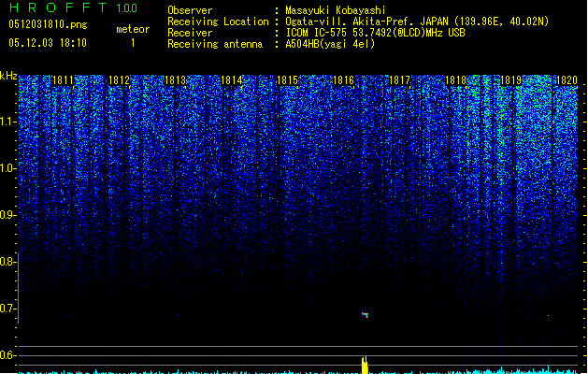Select the file name 0512031810.png

pyautogui.click(x=48, y=24)
